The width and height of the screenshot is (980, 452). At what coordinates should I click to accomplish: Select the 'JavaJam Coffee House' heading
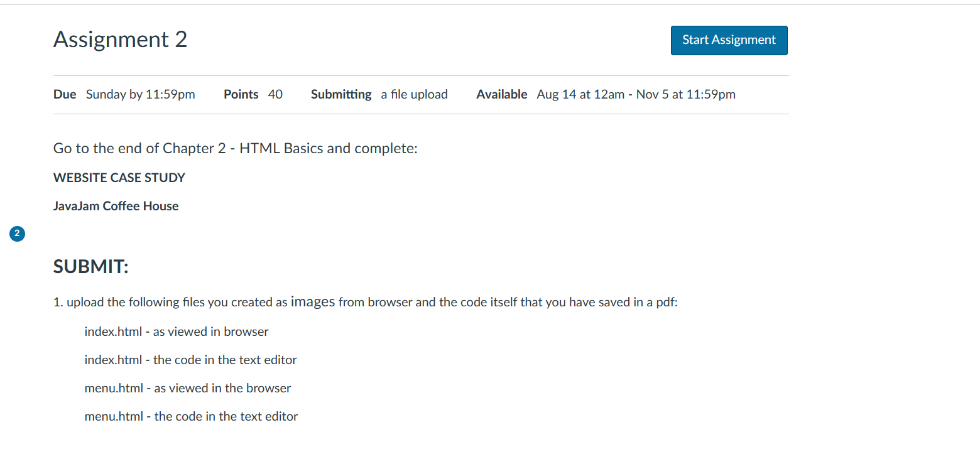[x=116, y=206]
